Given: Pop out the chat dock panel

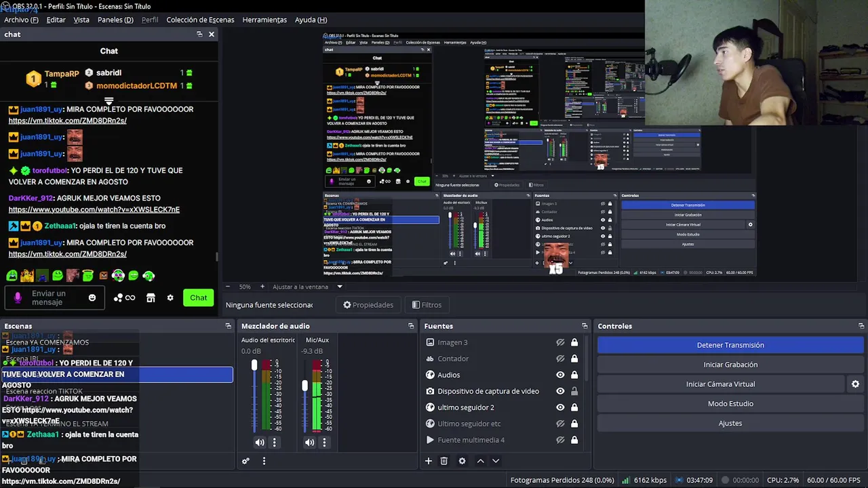Looking at the screenshot, I should point(199,34).
